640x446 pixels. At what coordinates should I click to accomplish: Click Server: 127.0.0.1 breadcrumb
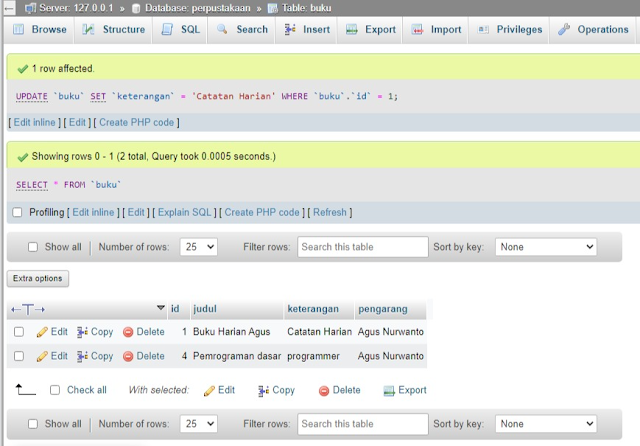tap(76, 8)
